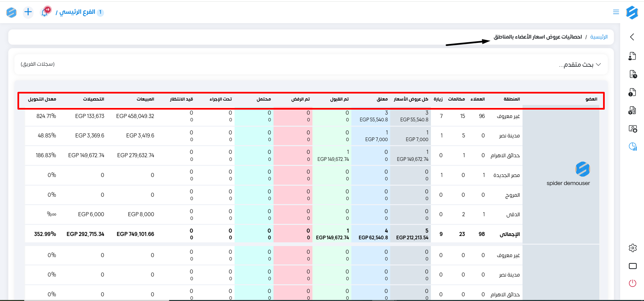Open the settings gear in sidebar
Viewport: 644px width, 301px height.
tap(633, 248)
